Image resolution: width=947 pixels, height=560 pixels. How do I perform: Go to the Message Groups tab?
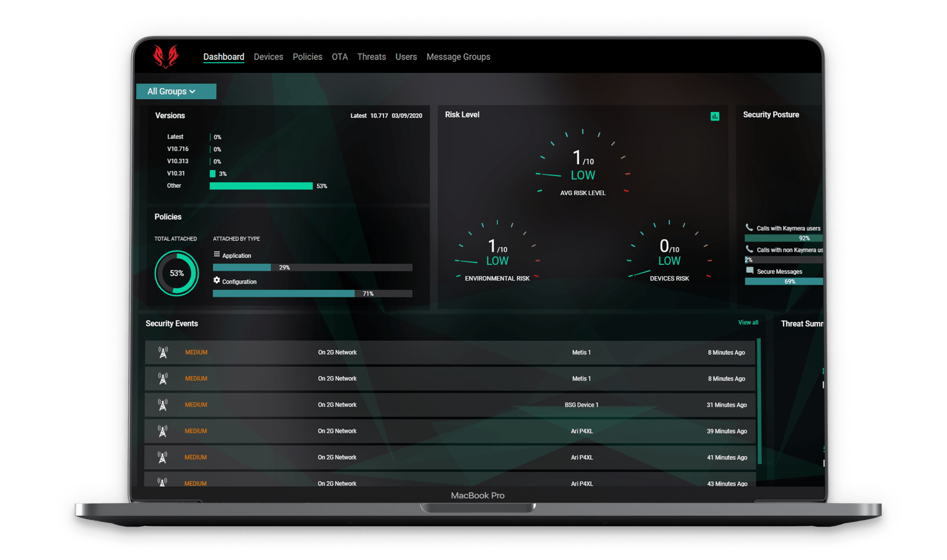[458, 57]
